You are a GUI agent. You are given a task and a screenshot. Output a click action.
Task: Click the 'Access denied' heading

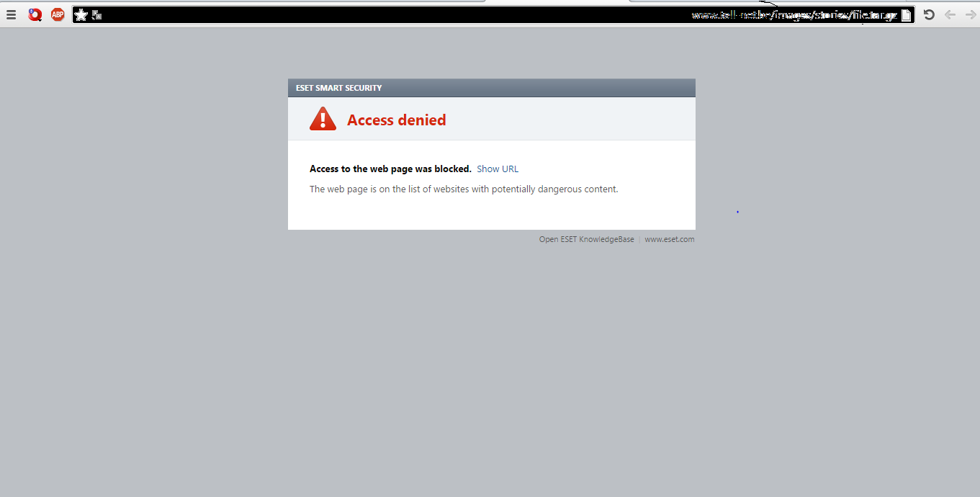pyautogui.click(x=397, y=120)
